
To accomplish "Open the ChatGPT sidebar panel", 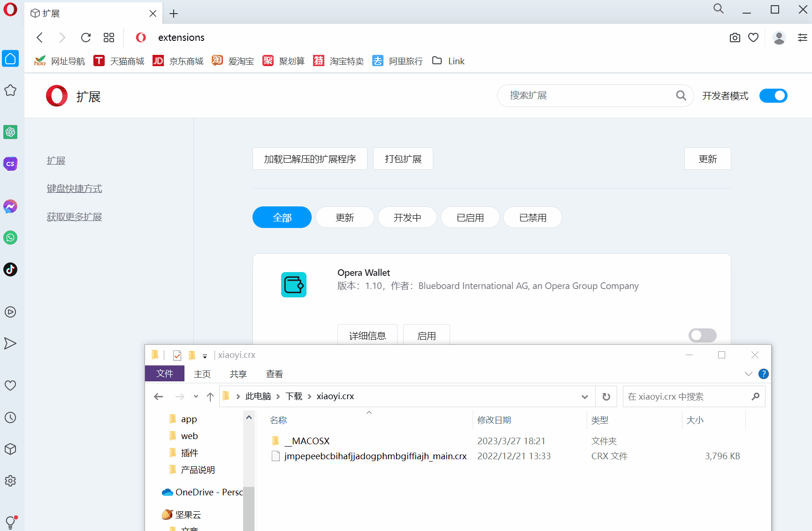I will (x=10, y=132).
